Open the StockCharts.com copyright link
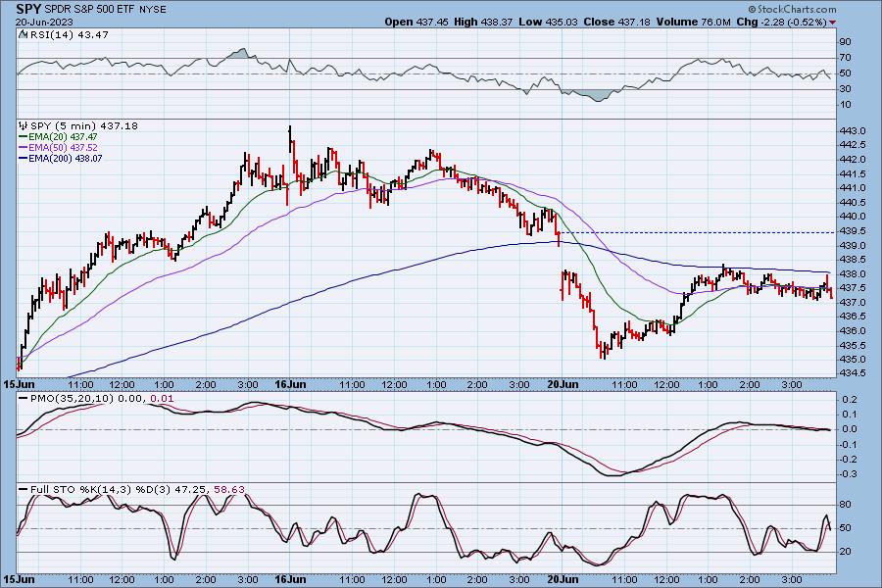The height and width of the screenshot is (588, 882). tap(792, 9)
